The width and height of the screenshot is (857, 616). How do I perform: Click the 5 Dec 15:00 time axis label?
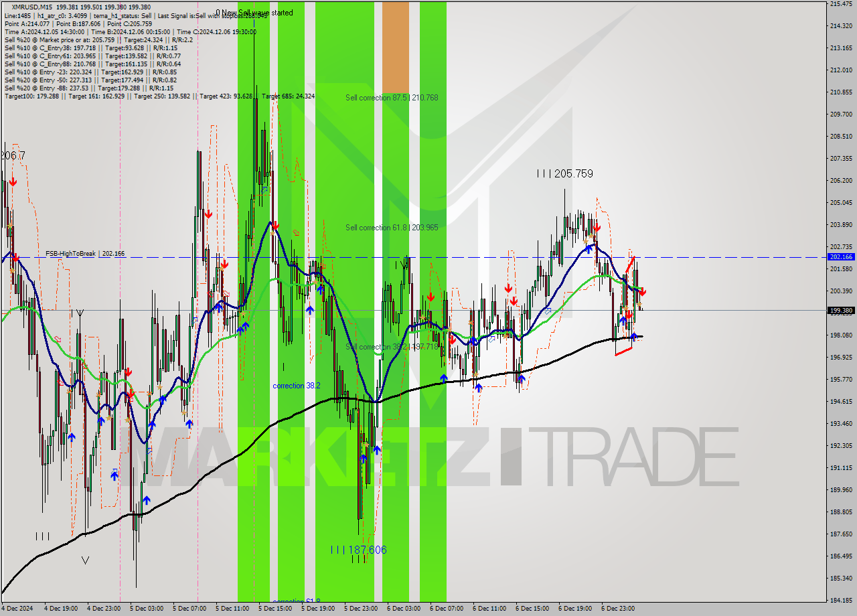[x=275, y=609]
